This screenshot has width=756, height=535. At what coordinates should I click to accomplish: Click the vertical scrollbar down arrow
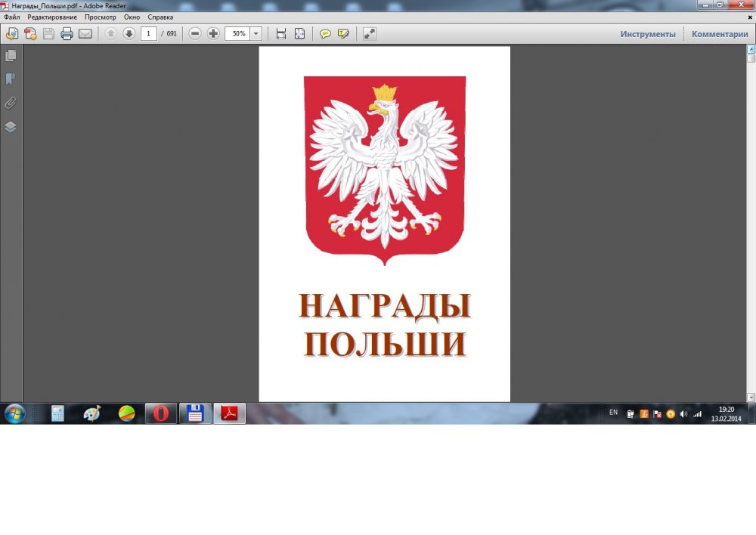pyautogui.click(x=751, y=397)
